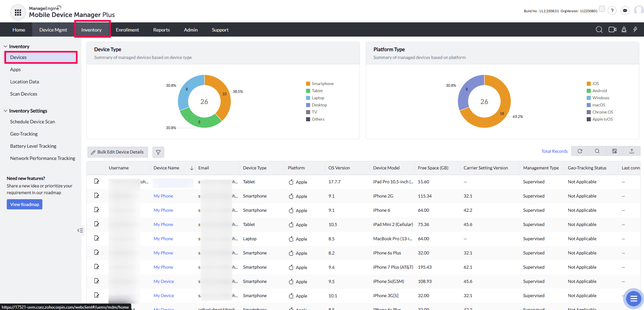This screenshot has width=644, height=310.
Task: Click the export table icon
Action: (x=632, y=151)
